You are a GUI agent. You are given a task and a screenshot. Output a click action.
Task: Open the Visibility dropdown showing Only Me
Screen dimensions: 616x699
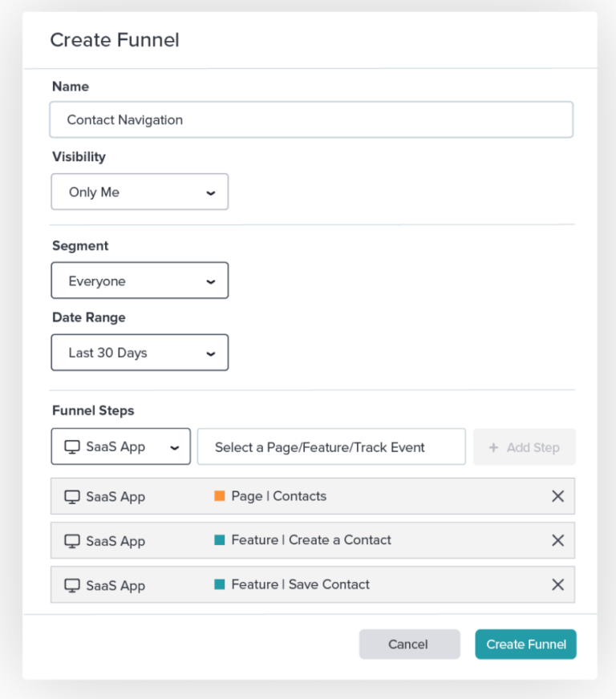(x=139, y=192)
